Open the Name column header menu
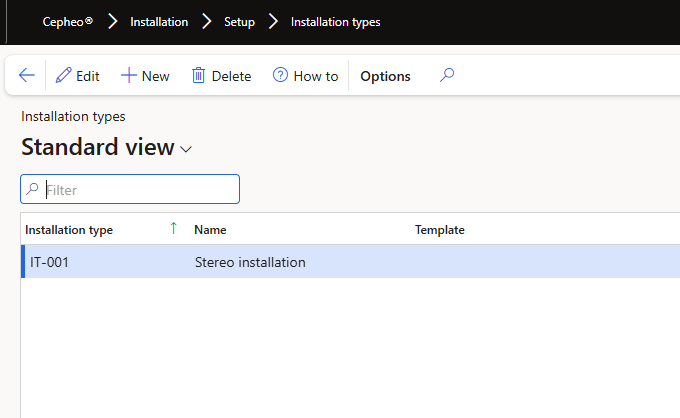Screen dimensions: 680x418 210,230
